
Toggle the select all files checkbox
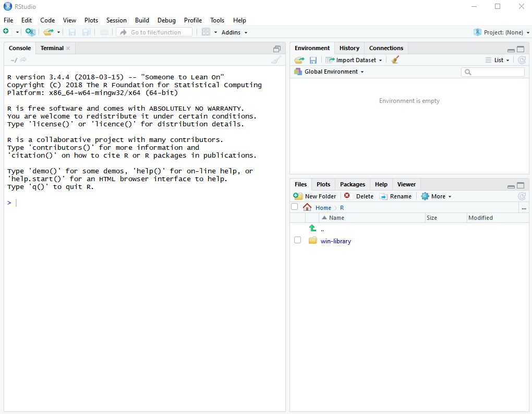(x=295, y=207)
